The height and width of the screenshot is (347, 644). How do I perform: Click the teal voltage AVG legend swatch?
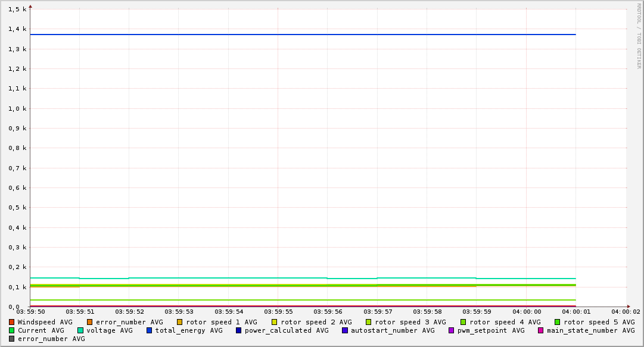[x=80, y=330]
